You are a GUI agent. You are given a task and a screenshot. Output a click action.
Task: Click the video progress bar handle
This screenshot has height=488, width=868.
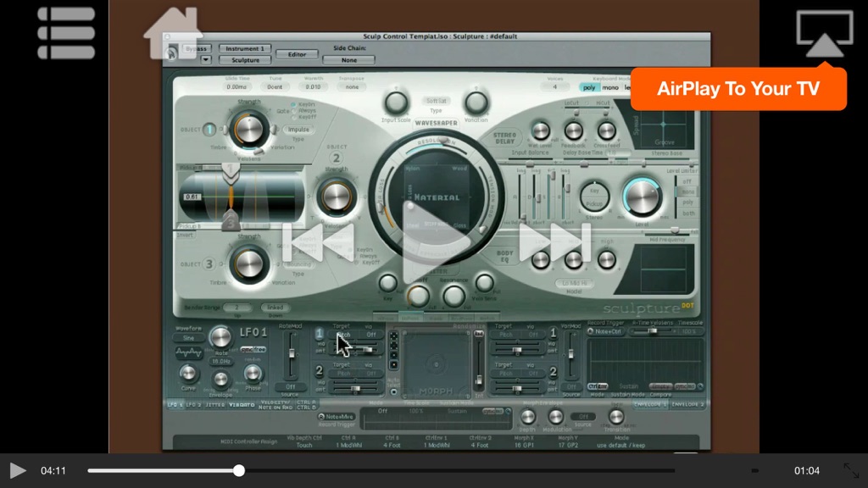coord(238,470)
